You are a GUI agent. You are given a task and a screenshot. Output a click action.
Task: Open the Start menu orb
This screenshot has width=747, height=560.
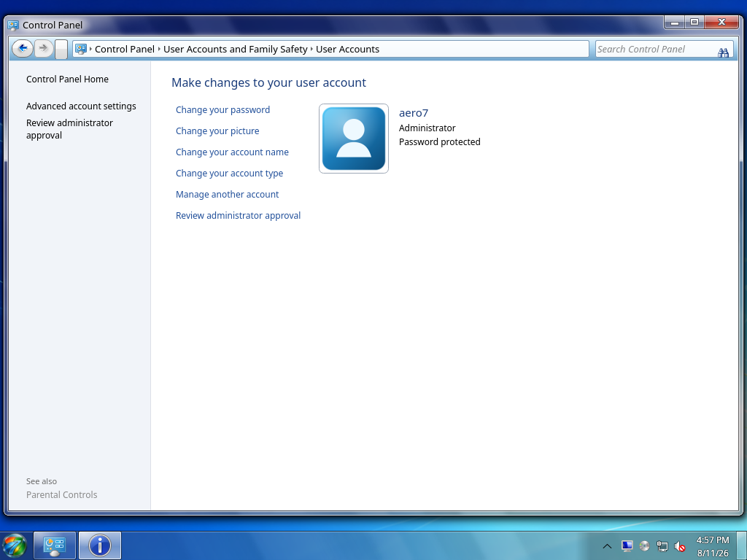pyautogui.click(x=15, y=545)
